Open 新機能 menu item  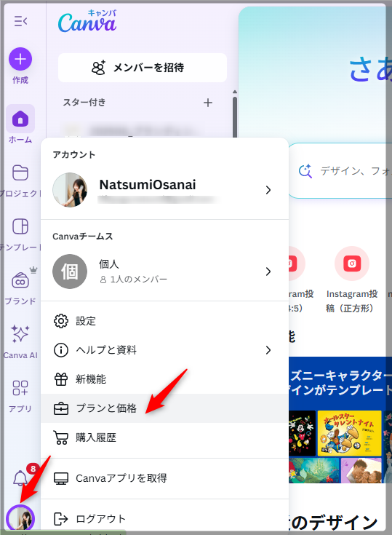164,379
